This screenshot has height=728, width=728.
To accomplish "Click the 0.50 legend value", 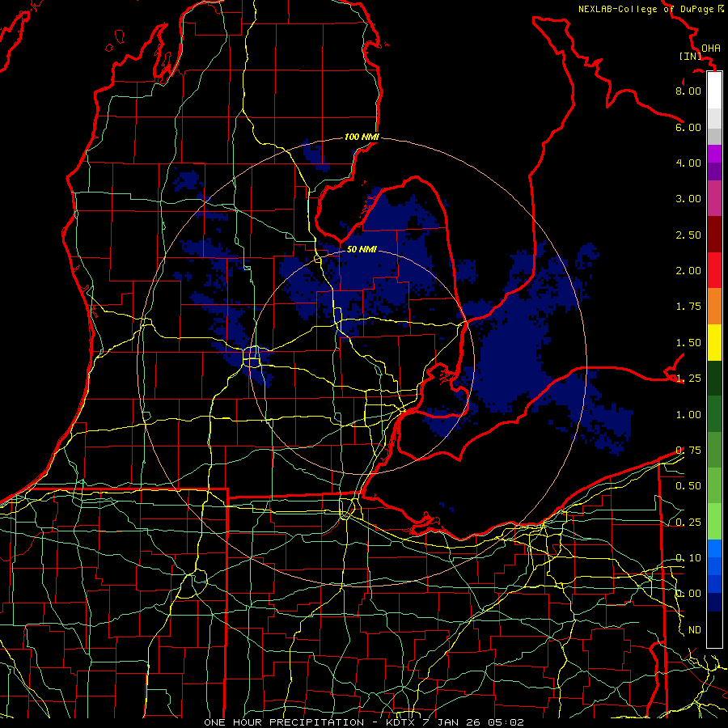I will point(688,486).
